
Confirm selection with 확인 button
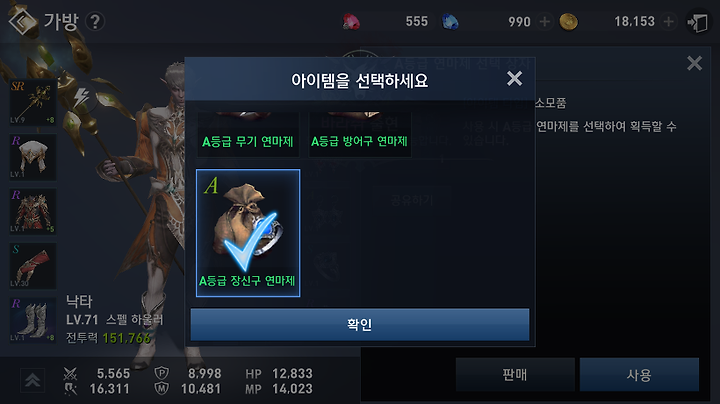(360, 325)
